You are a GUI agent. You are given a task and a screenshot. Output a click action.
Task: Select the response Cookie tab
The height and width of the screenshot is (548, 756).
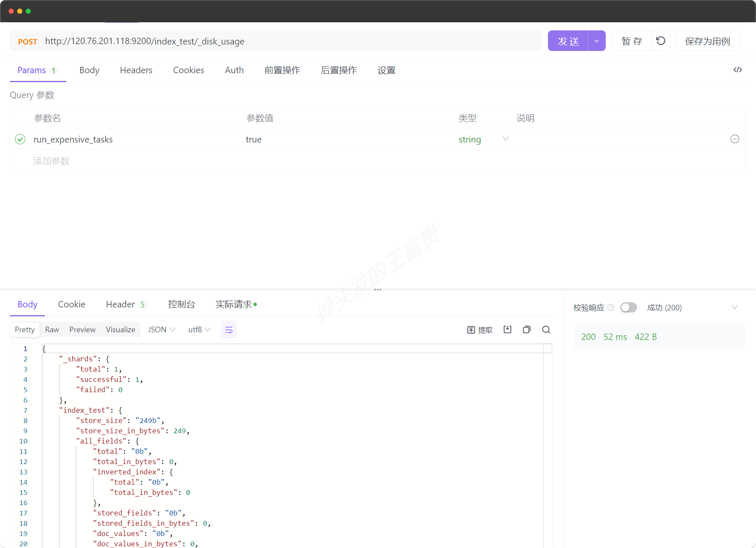pos(71,304)
